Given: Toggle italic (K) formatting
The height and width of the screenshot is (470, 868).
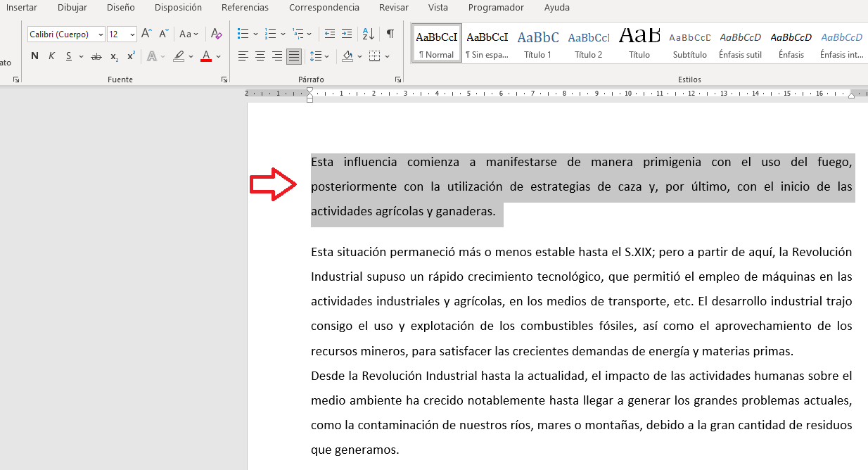Looking at the screenshot, I should tap(51, 56).
